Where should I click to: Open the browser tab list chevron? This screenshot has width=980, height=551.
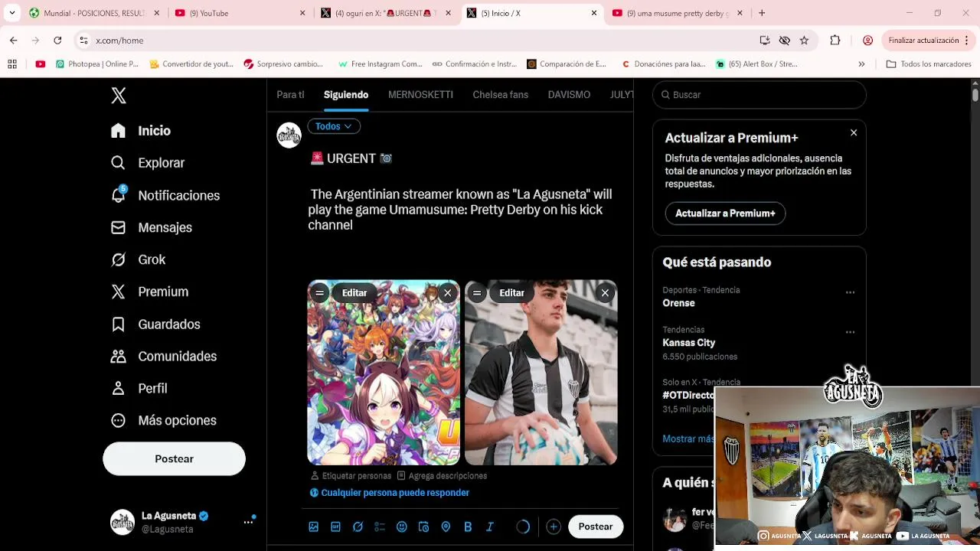point(11,13)
